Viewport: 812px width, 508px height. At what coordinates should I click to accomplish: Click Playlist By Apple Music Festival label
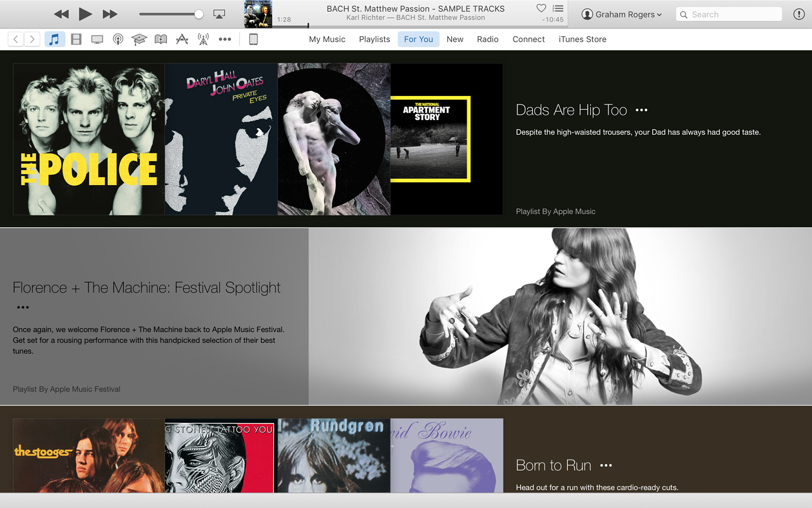coord(66,389)
